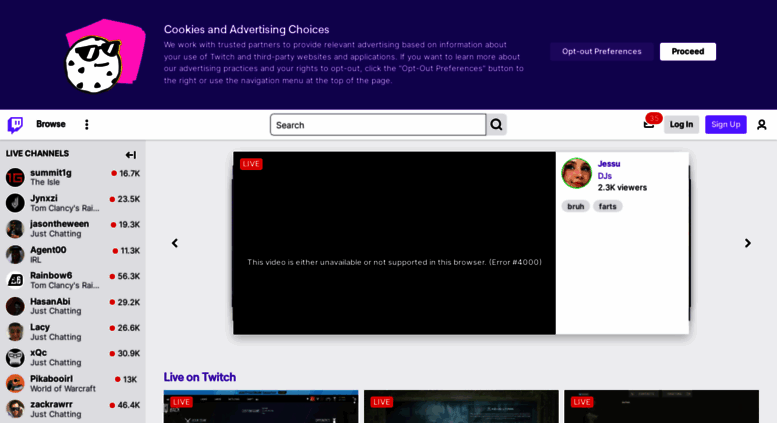Image resolution: width=777 pixels, height=423 pixels.
Task: Open Pikabooirl channel avatar
Action: coord(15,383)
